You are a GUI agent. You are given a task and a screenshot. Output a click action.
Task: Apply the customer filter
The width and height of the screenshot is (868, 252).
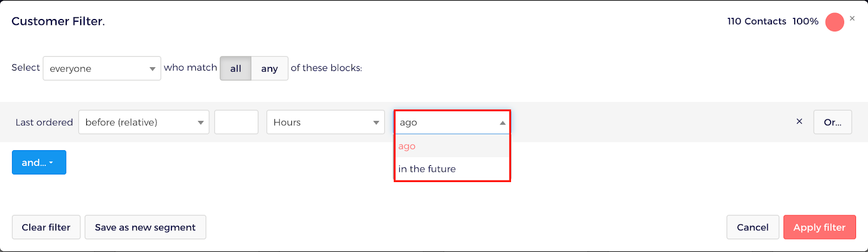819,227
